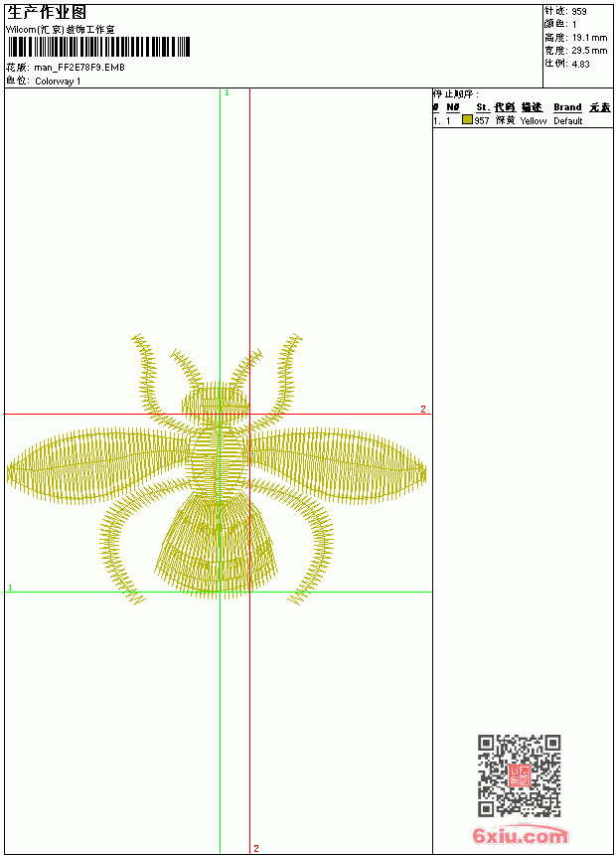Viewport: 616px width, 855px height.
Task: Click the 'Wilcom(汇京)装饰工作室' studio name
Action: 60,30
